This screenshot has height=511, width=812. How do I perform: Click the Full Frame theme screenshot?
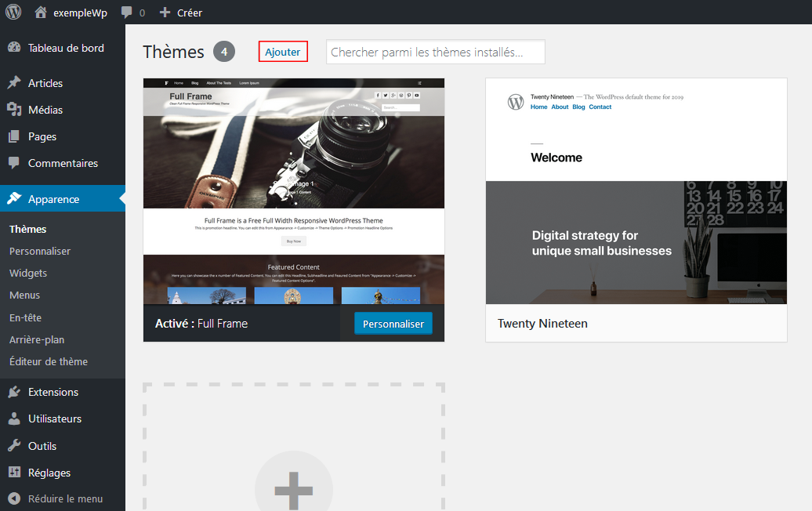(294, 191)
